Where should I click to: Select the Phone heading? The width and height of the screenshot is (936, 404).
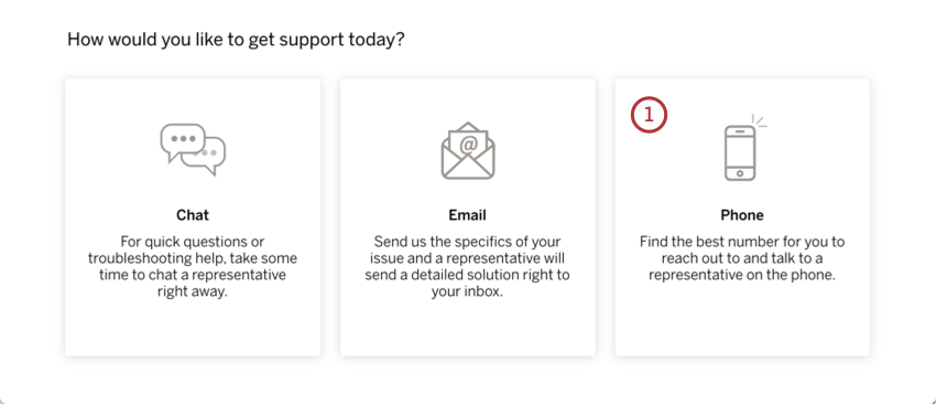(x=742, y=215)
